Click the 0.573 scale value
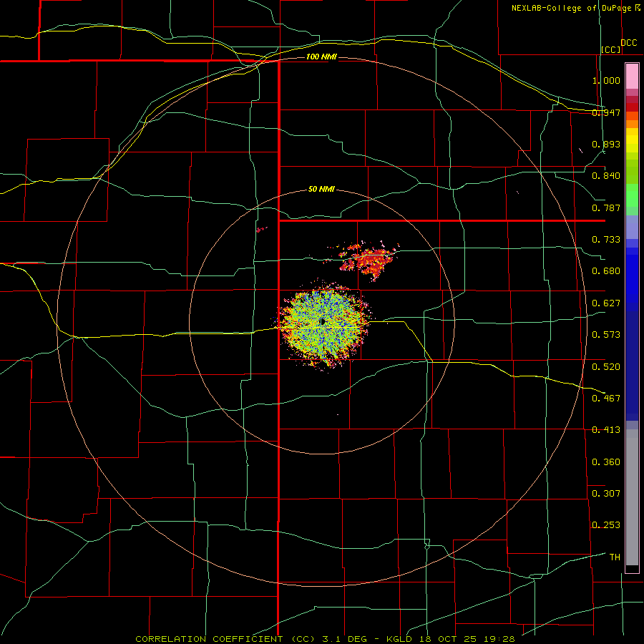The height and width of the screenshot is (644, 644). (x=606, y=335)
